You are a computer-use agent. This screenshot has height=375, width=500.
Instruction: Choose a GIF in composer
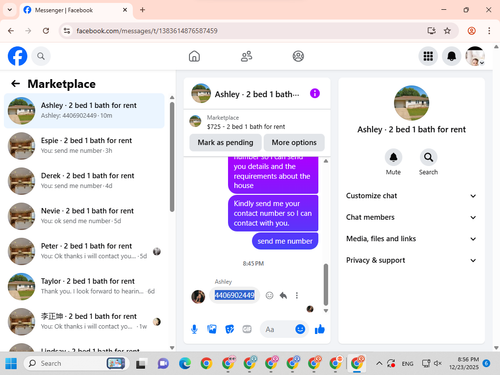point(247,329)
